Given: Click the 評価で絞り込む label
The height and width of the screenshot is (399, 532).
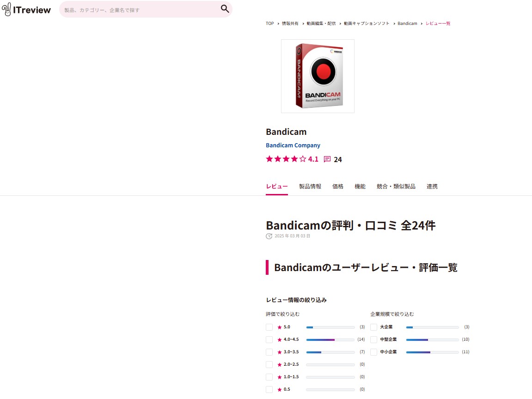Looking at the screenshot, I should point(282,314).
